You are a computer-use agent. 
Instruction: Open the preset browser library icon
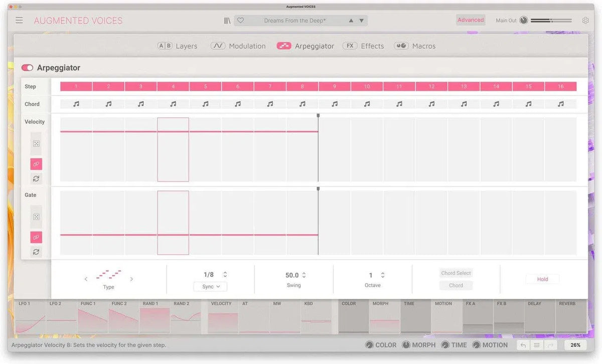(x=227, y=21)
